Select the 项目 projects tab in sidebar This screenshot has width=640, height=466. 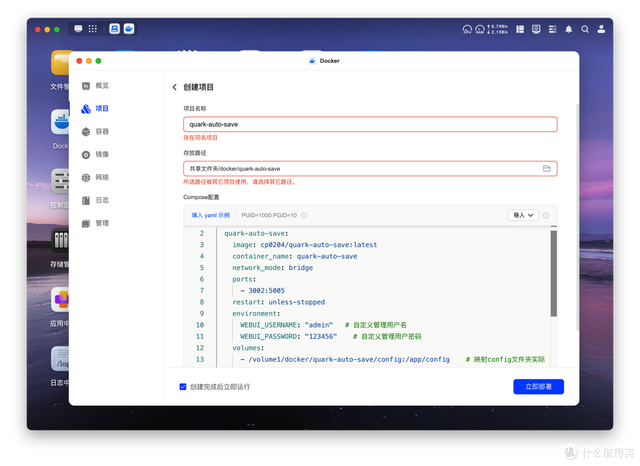(x=101, y=108)
